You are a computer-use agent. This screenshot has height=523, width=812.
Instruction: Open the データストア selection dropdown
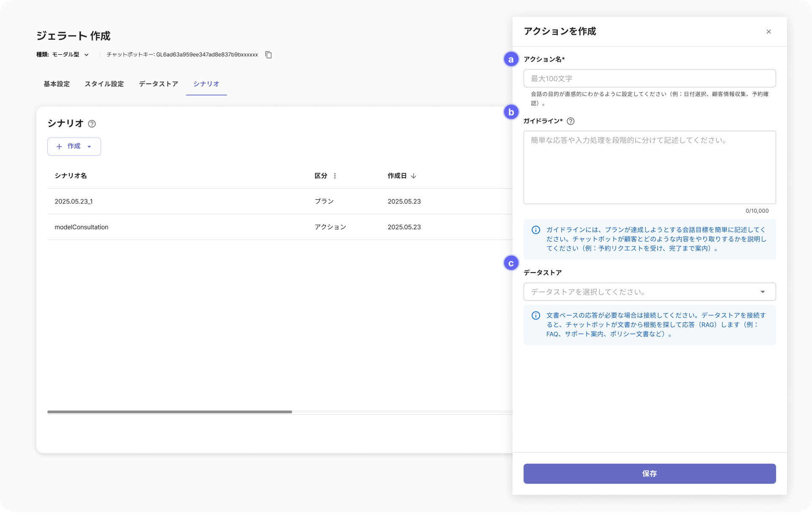coord(649,292)
